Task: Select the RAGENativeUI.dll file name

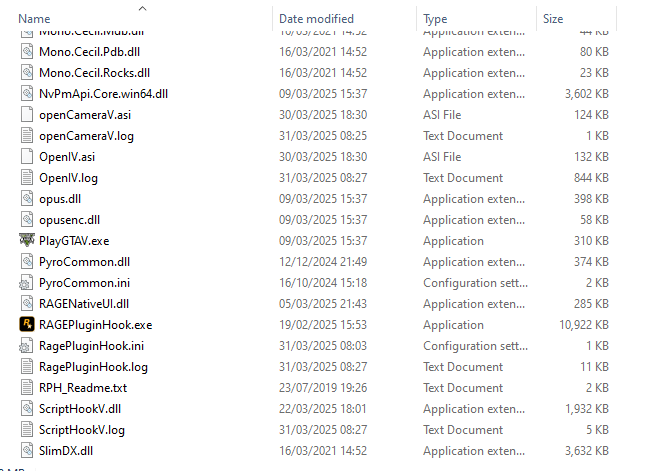Action: (84, 303)
